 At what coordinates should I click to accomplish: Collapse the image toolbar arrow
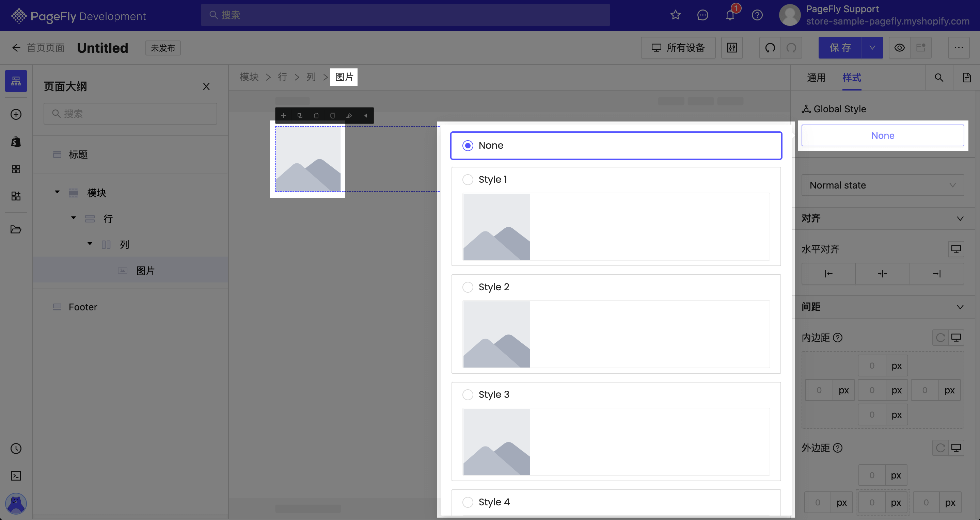(x=366, y=116)
